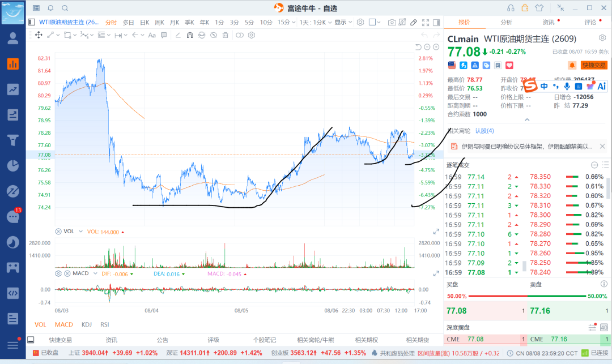Remove the VOL indicator with its X

pyautogui.click(x=58, y=232)
